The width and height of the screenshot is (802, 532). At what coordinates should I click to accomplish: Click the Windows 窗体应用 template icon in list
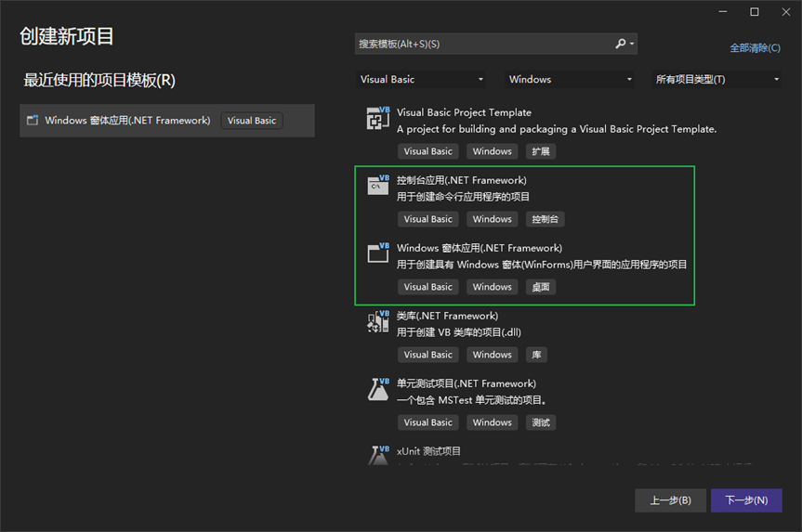[x=378, y=253]
